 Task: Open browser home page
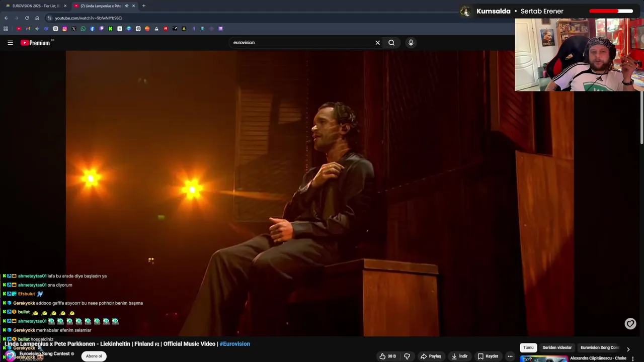[x=37, y=18]
